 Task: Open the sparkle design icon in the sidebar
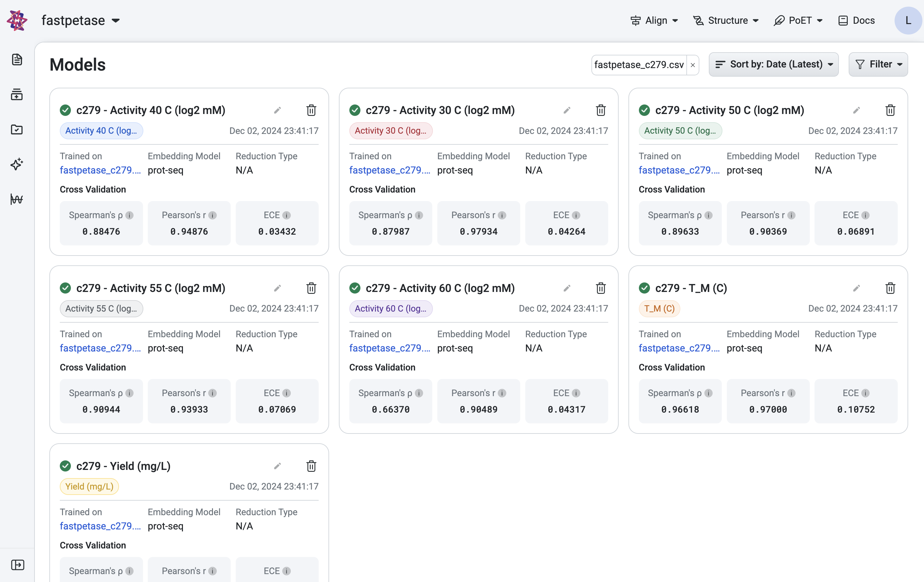point(17,164)
